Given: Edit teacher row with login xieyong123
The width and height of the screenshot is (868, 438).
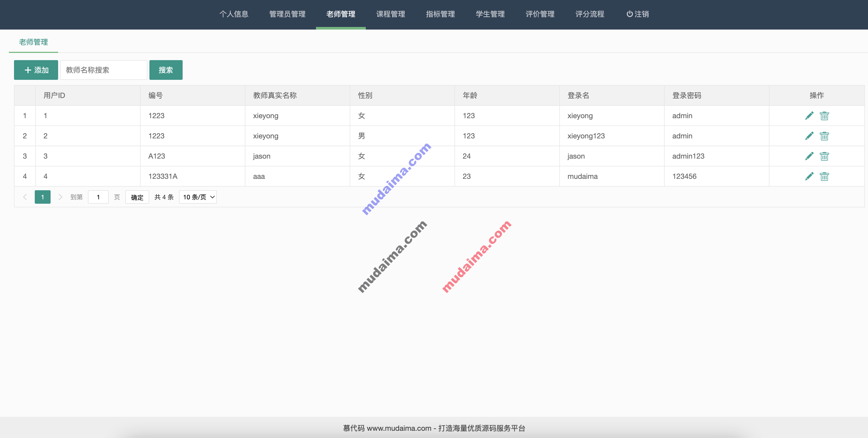Looking at the screenshot, I should click(809, 136).
